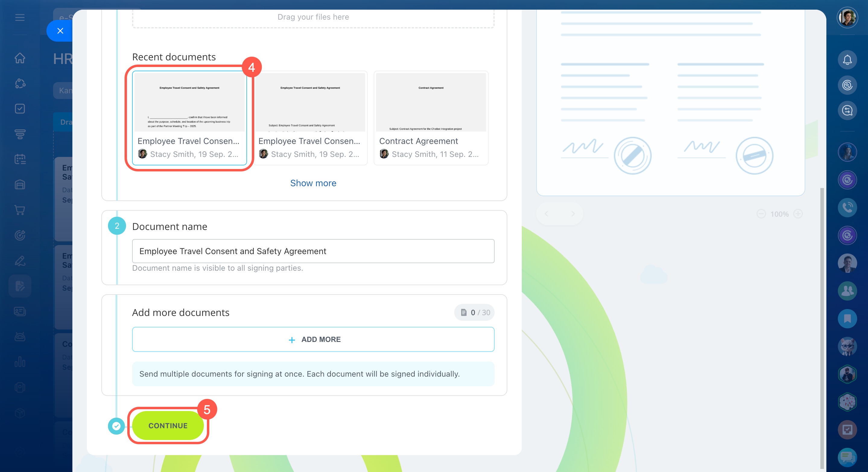The image size is (868, 472).
Task: Close the document slider with X button
Action: coord(60,31)
